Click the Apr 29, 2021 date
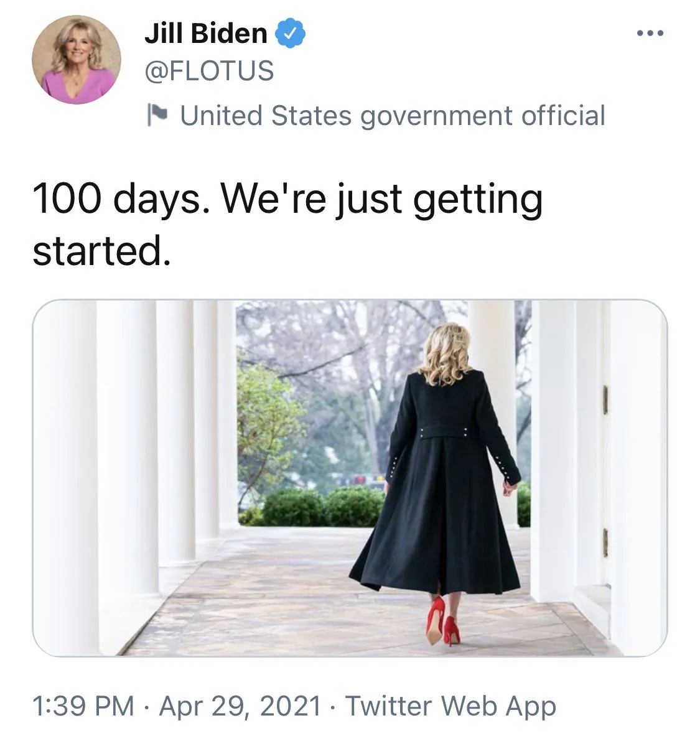The width and height of the screenshot is (700, 746). (240, 706)
